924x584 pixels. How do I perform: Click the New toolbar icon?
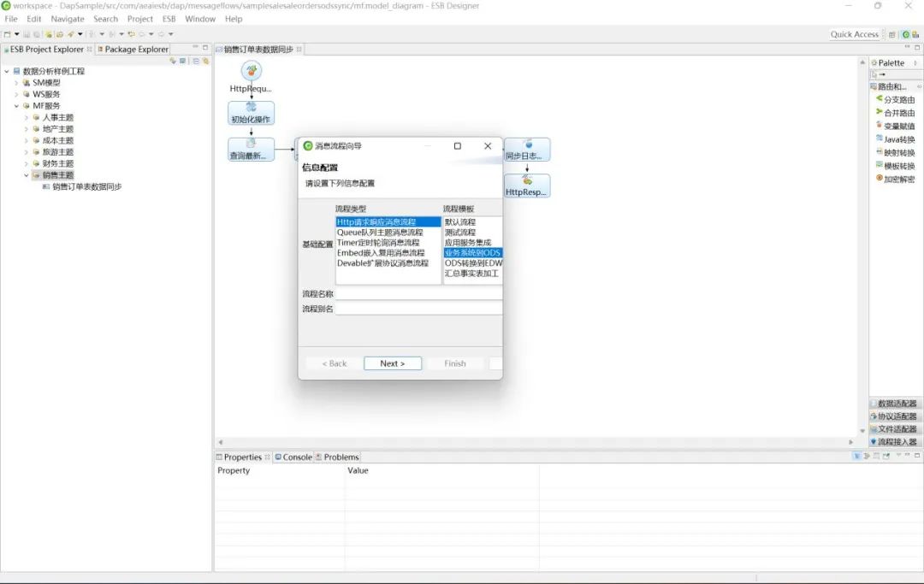pos(8,34)
